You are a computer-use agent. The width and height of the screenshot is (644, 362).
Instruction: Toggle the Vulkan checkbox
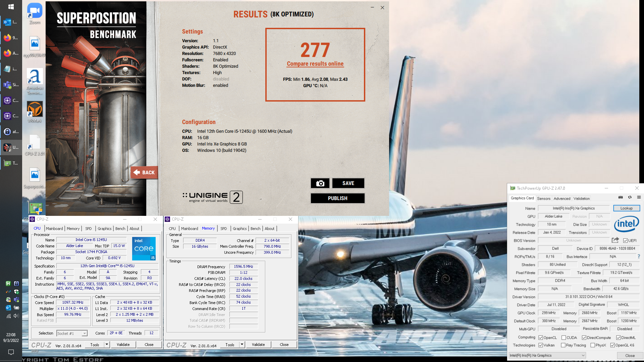pos(541,345)
